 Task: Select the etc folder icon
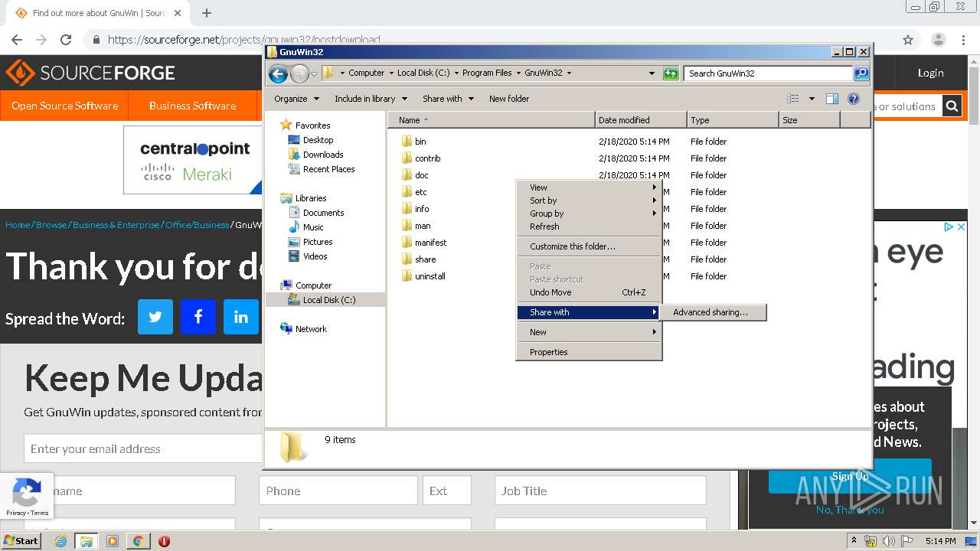pyautogui.click(x=407, y=192)
